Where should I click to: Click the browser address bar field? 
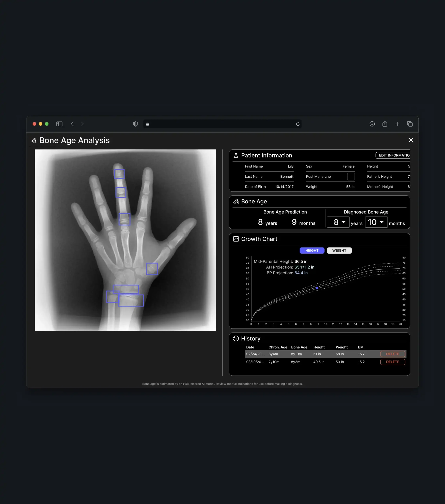pyautogui.click(x=222, y=124)
